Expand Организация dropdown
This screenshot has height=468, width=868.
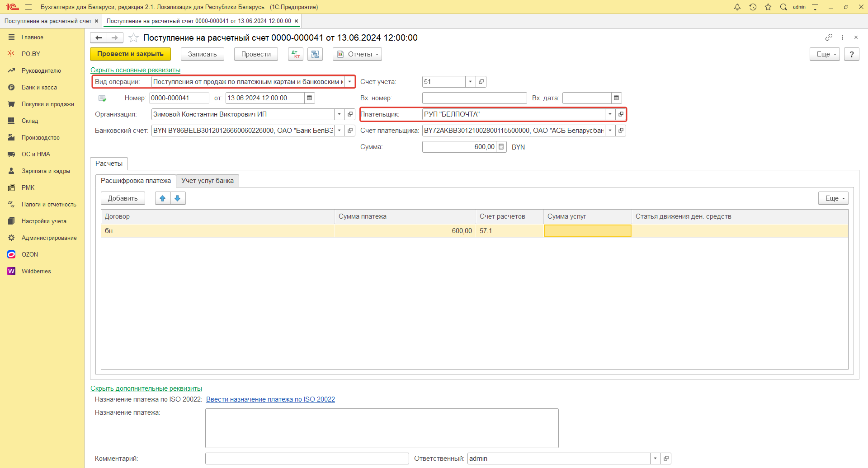(x=339, y=114)
